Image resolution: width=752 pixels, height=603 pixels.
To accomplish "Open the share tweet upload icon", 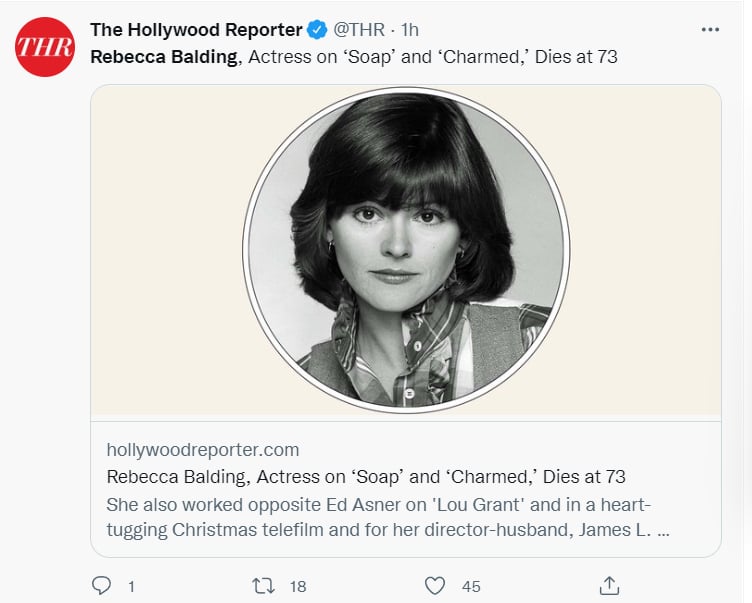I will pyautogui.click(x=609, y=585).
